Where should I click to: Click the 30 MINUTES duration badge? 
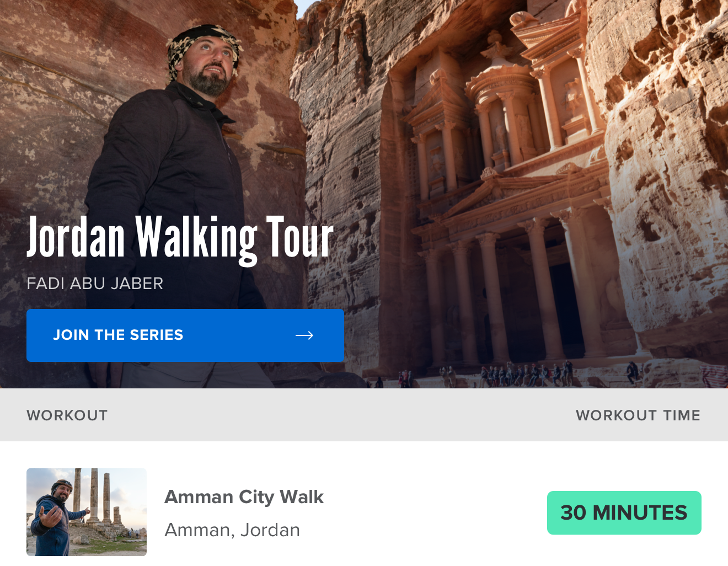pos(624,513)
